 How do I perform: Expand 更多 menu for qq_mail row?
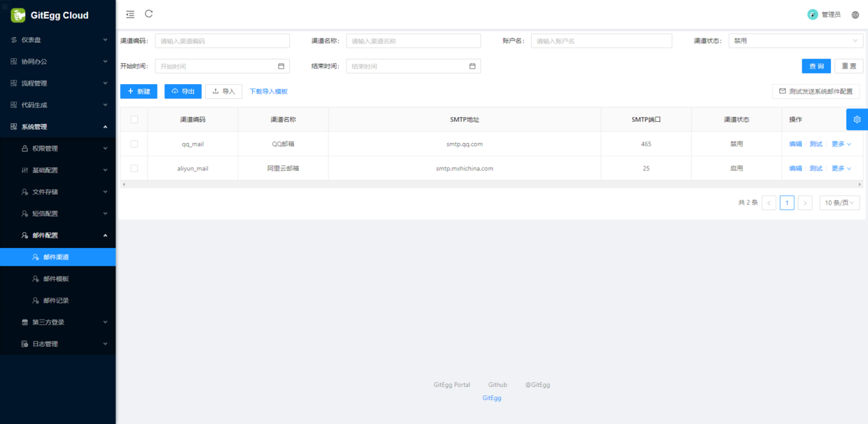841,144
